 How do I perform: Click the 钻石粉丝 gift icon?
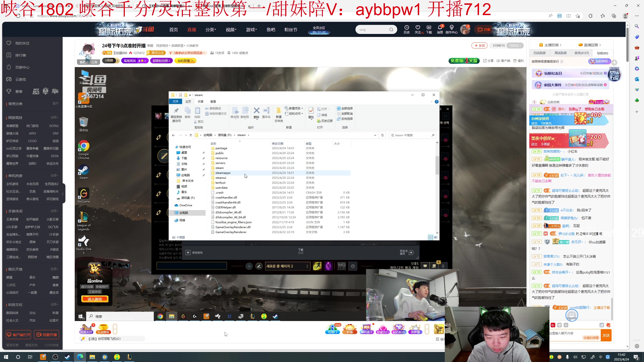tap(399, 329)
